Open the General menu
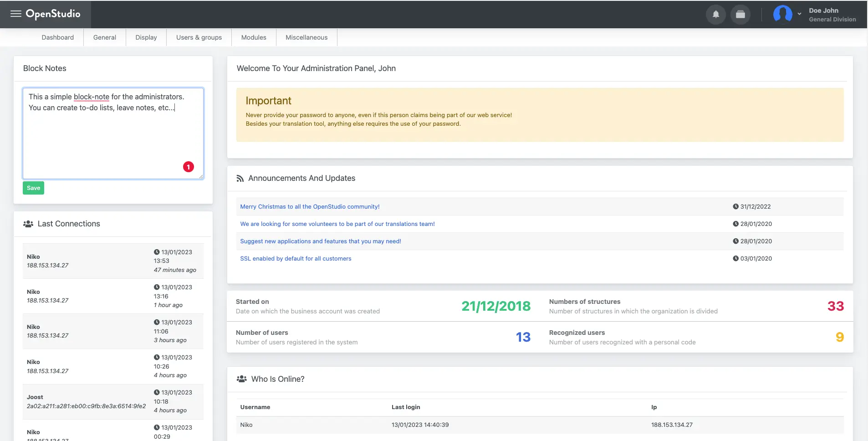The width and height of the screenshot is (868, 441). [105, 37]
